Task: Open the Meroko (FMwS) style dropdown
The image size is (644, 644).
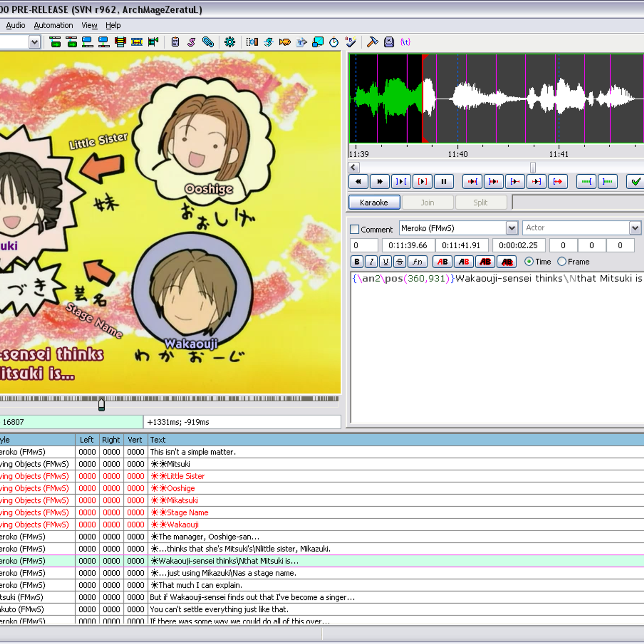Action: coord(512,228)
